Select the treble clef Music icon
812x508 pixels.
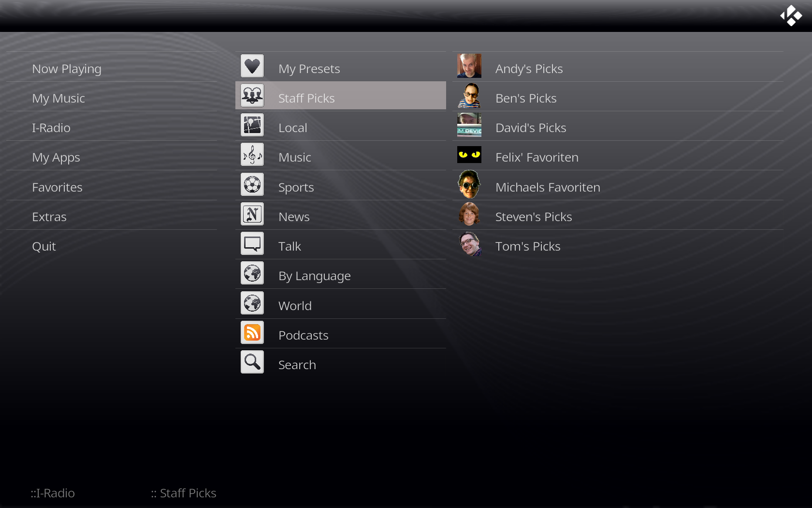[x=252, y=155]
